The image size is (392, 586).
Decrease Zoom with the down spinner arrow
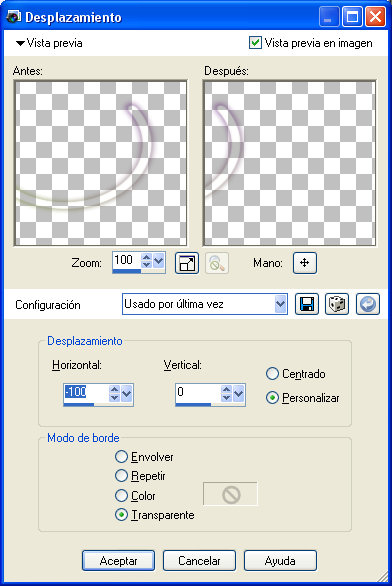click(146, 265)
